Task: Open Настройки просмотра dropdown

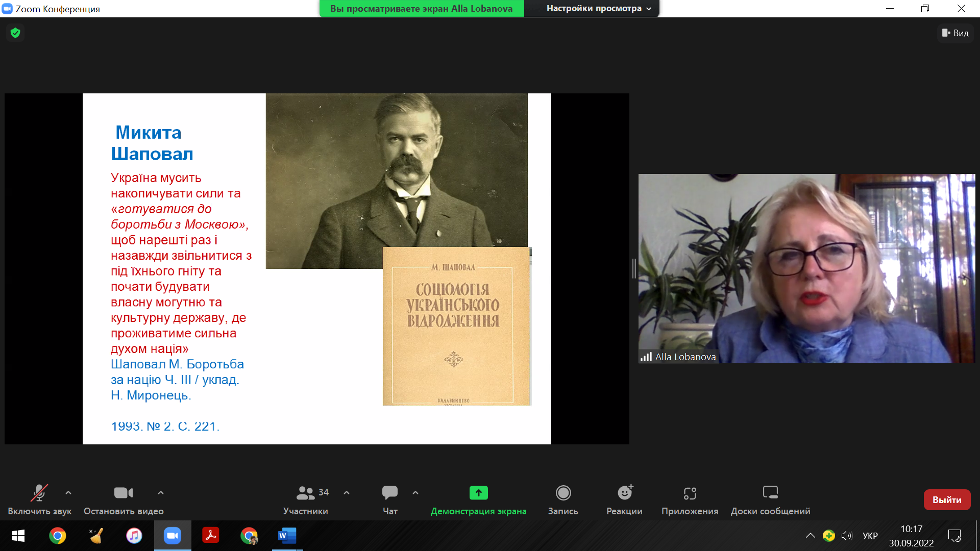Action: click(x=598, y=8)
